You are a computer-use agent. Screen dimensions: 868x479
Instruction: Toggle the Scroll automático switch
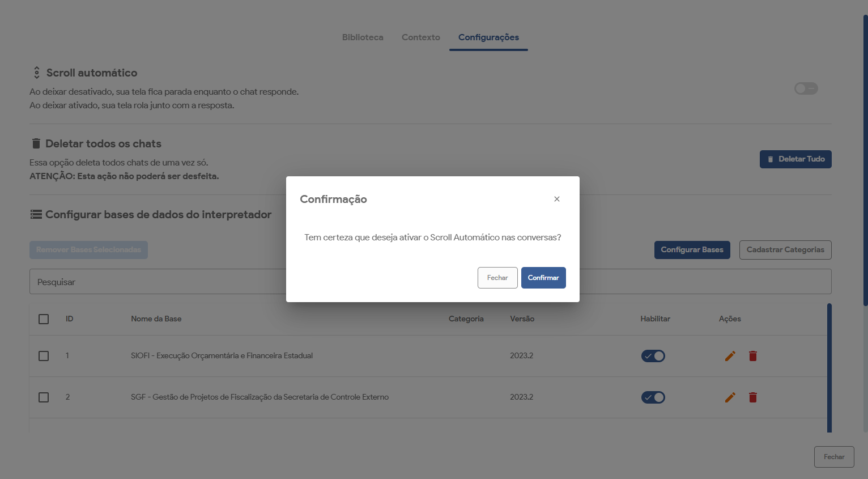[x=806, y=88]
